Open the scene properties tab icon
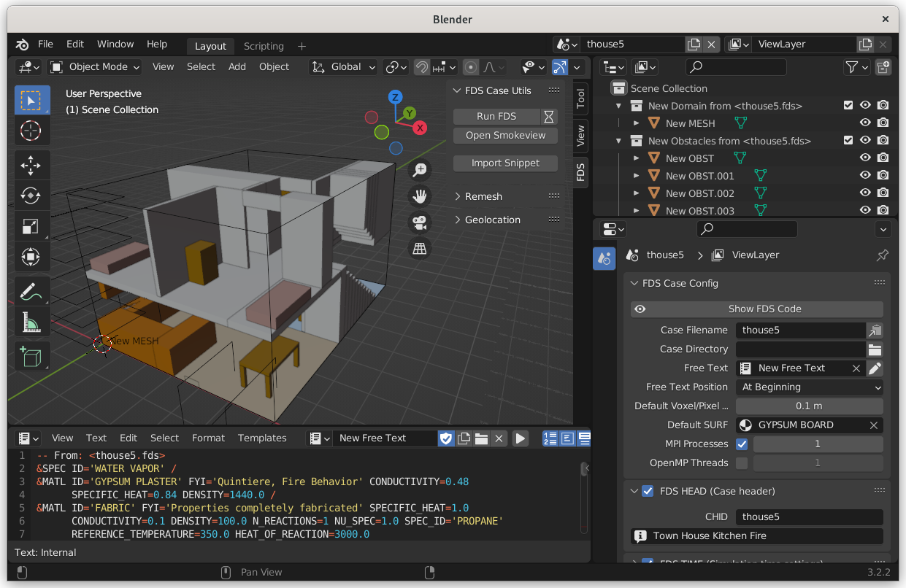The width and height of the screenshot is (906, 588). 604,258
